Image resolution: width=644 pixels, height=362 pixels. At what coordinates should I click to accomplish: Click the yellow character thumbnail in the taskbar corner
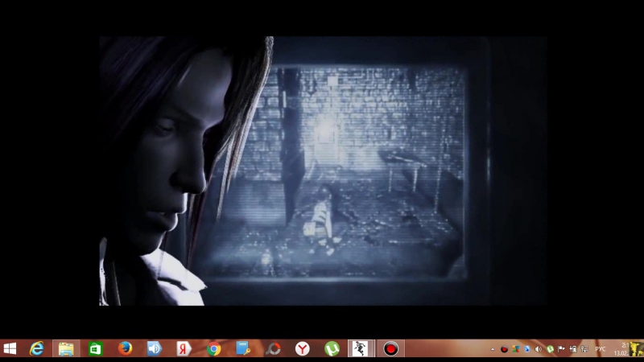pyautogui.click(x=637, y=349)
